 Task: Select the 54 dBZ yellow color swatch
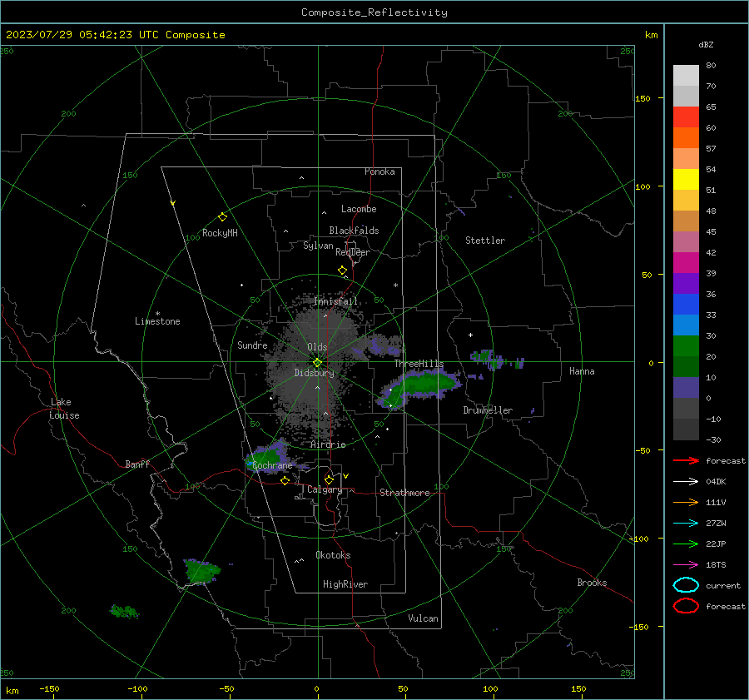pos(686,180)
